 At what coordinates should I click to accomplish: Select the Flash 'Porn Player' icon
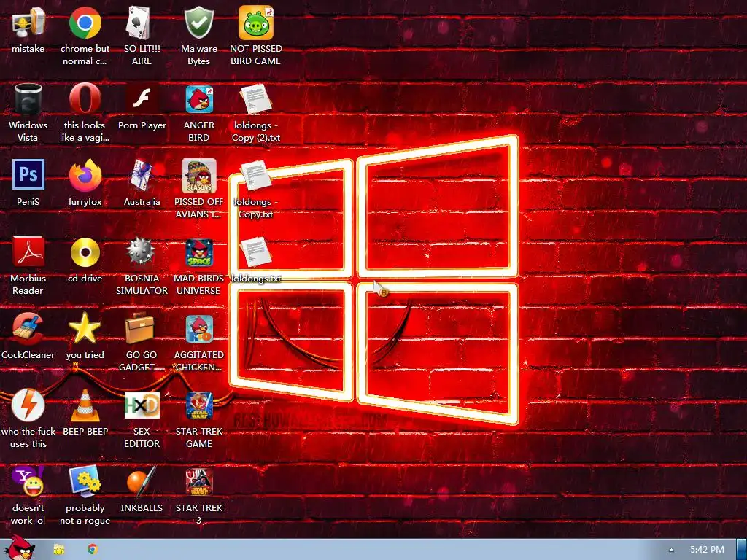pyautogui.click(x=142, y=99)
